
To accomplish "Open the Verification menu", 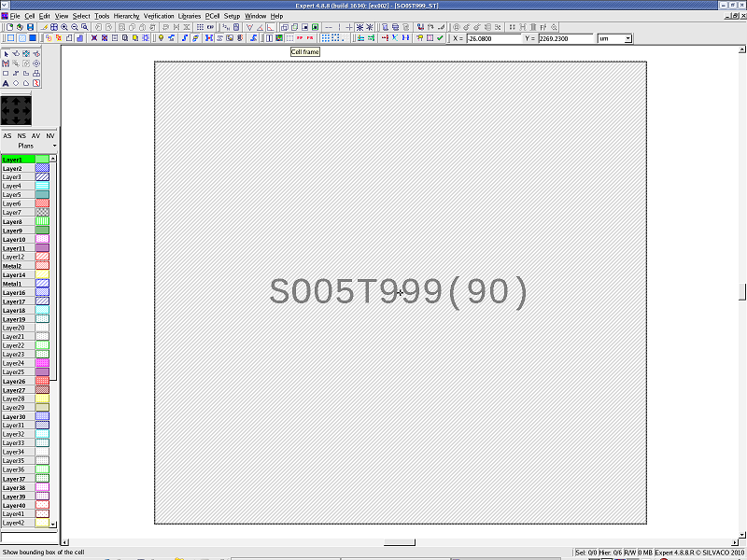I will 159,16.
